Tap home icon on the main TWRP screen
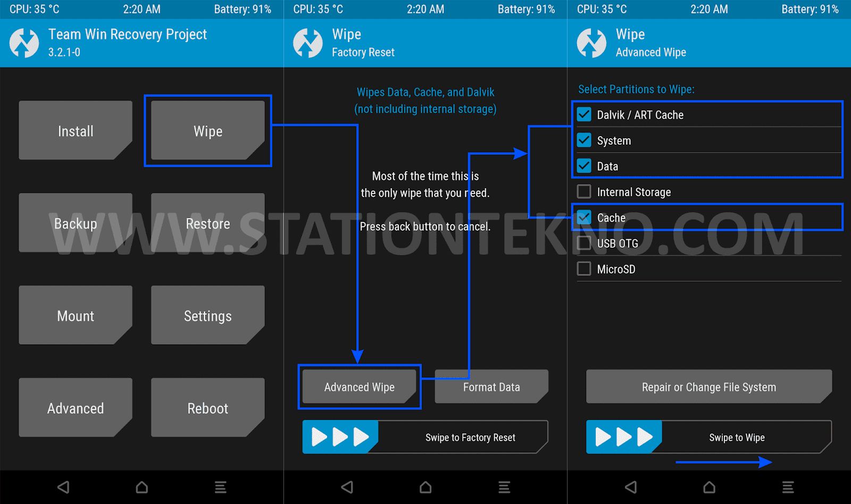Viewport: 851px width, 504px height. (142, 487)
